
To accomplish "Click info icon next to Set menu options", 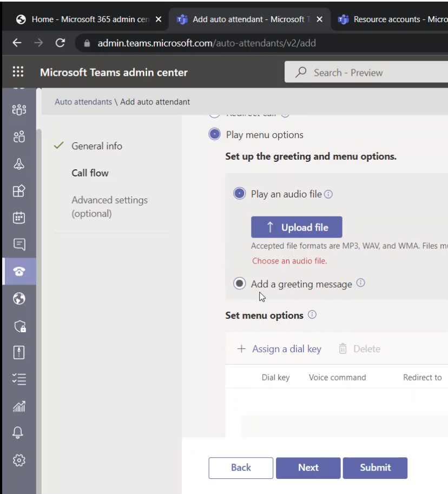I will [312, 315].
